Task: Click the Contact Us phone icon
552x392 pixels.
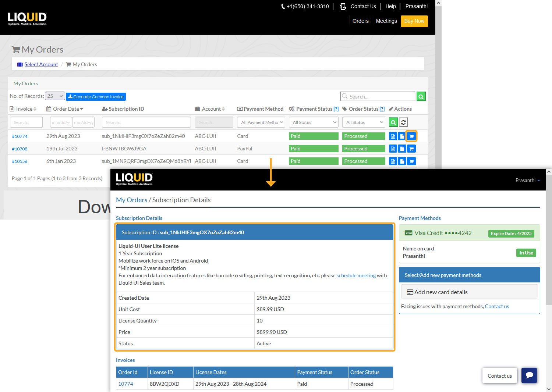Action: tap(343, 6)
